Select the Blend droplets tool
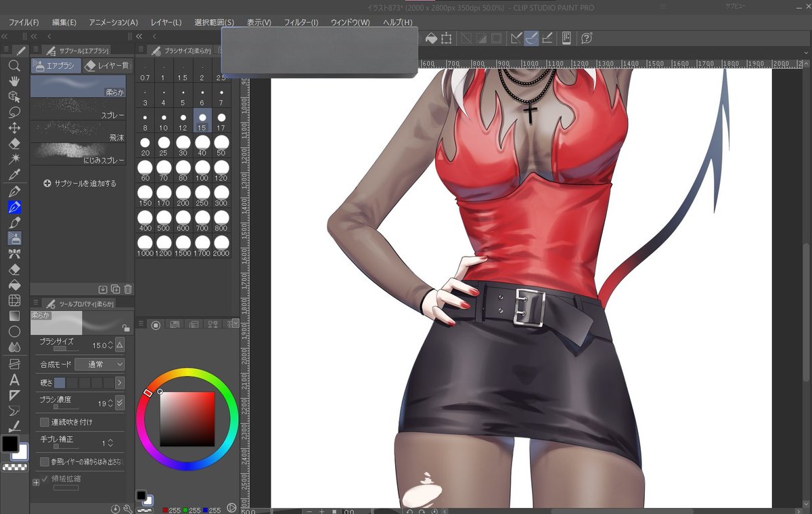This screenshot has height=514, width=812. (14, 347)
